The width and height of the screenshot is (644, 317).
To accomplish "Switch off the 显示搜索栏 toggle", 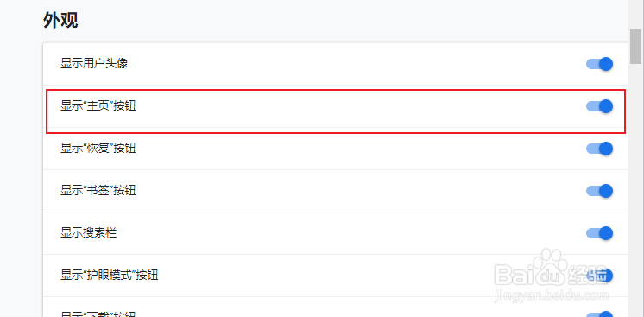I will (x=599, y=233).
